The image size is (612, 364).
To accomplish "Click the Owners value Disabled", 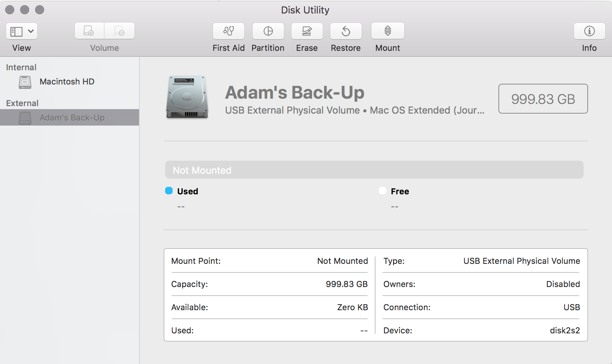I will [x=563, y=284].
